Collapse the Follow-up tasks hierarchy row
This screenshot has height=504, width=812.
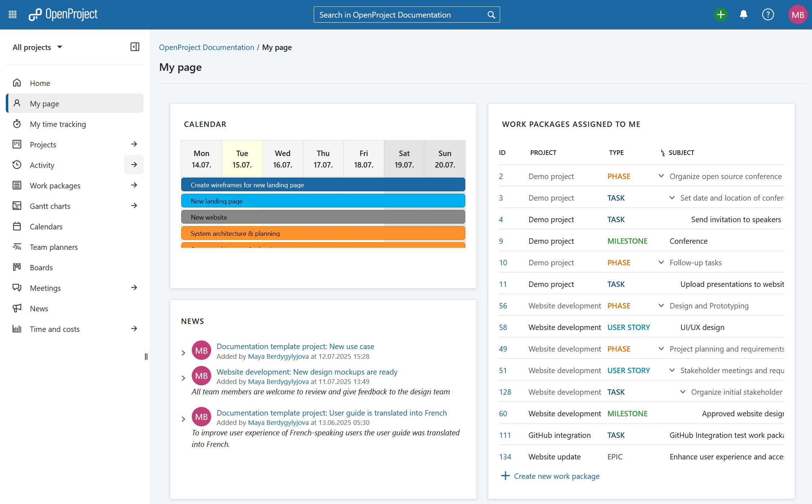661,262
